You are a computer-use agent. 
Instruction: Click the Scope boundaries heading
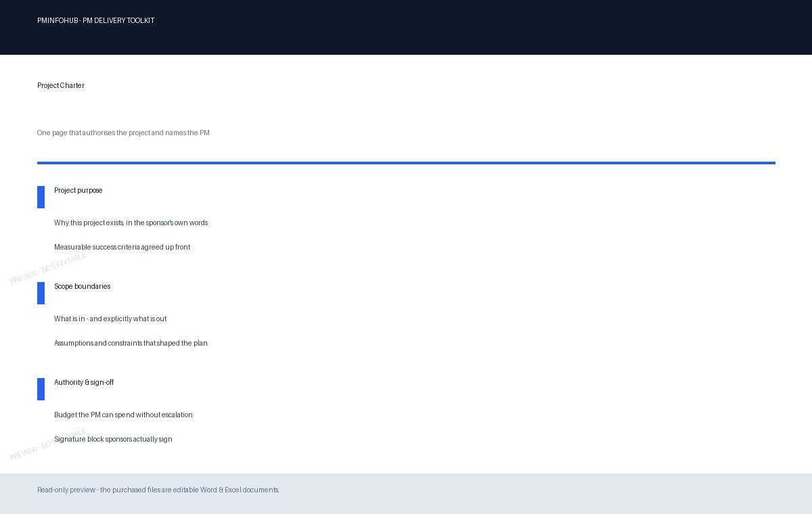click(82, 286)
